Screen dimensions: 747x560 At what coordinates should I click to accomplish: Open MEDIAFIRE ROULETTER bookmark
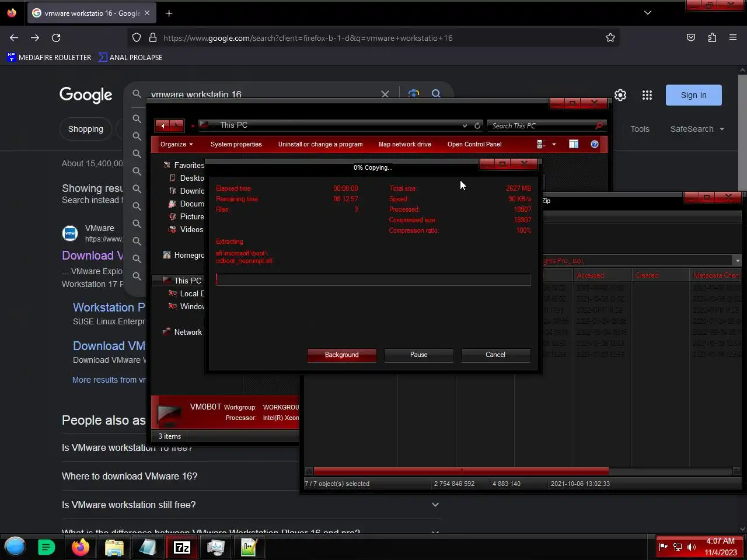(50, 57)
